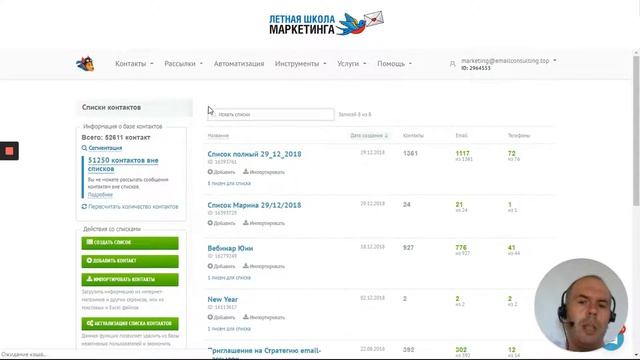The width and height of the screenshot is (640, 360).
Task: Go to the Автоматизация menu item
Action: coord(239,64)
